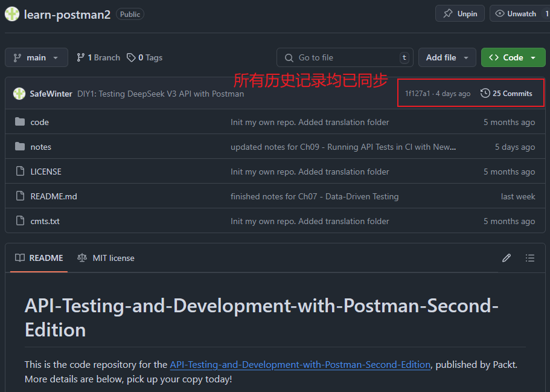
Task: Click the LICENSE file icon
Action: point(21,172)
